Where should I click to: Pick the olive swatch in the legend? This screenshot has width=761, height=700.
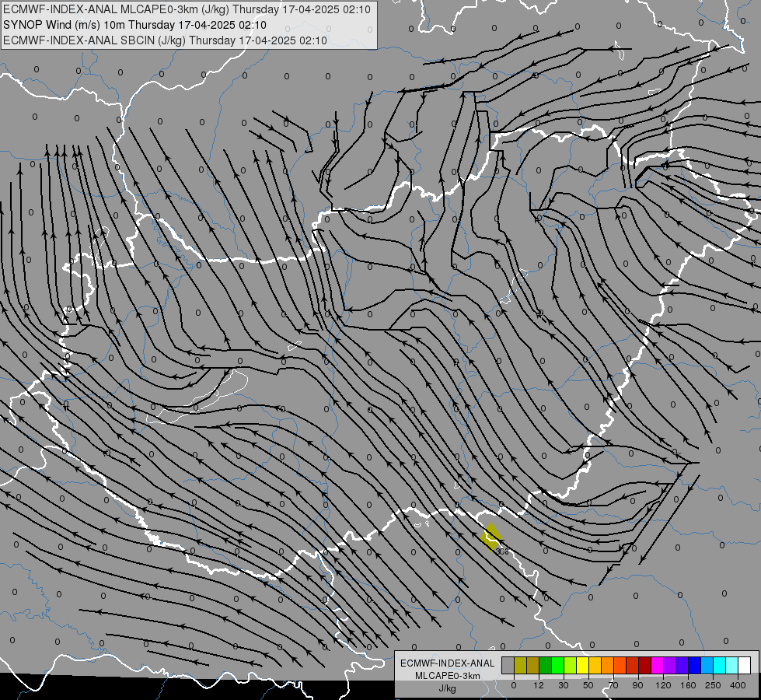(520, 665)
